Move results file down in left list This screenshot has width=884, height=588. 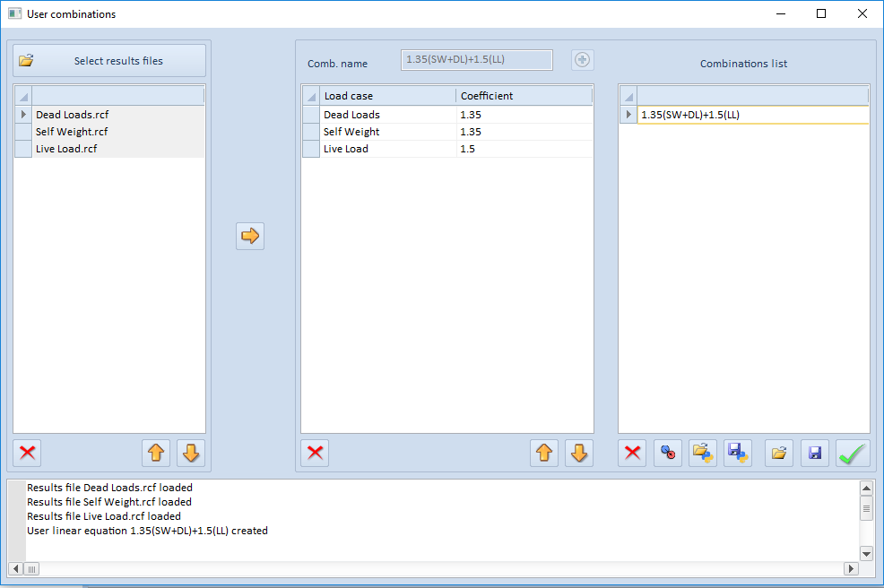pos(191,453)
